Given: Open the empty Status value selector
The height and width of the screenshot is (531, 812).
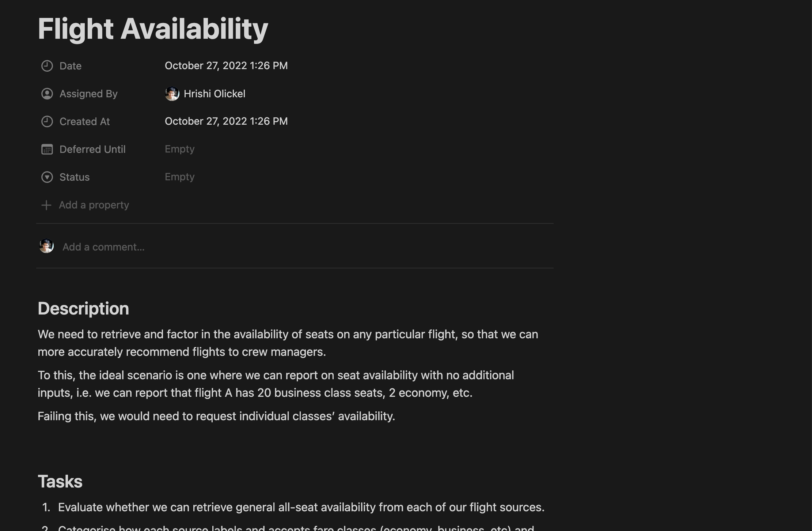Looking at the screenshot, I should (x=179, y=177).
